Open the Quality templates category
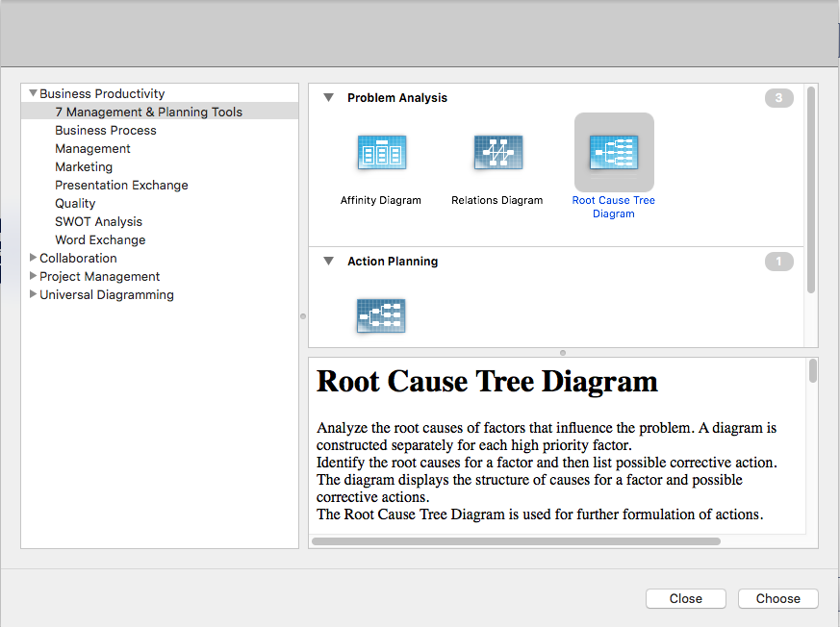This screenshot has width=840, height=627. [75, 203]
